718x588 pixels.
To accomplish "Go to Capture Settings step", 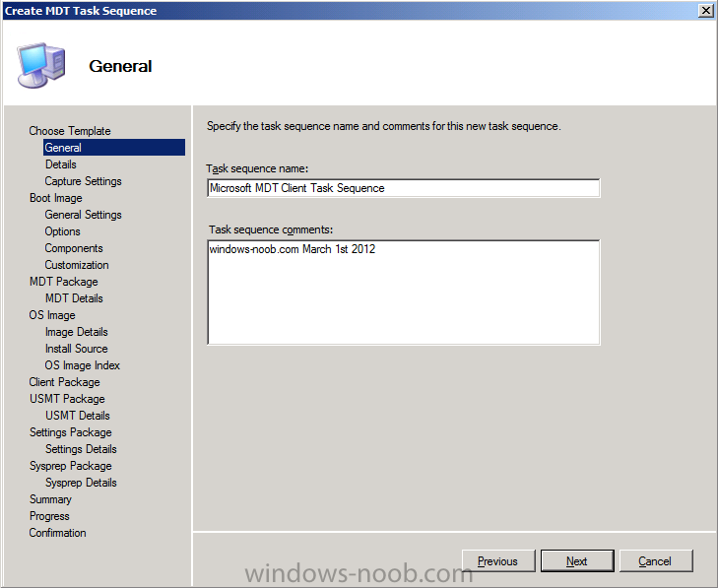I will [83, 181].
